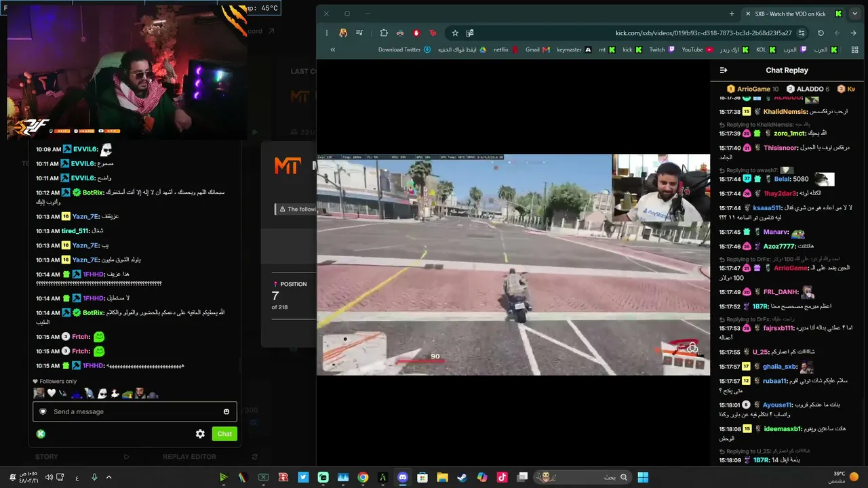Image resolution: width=868 pixels, height=488 pixels.
Task: Open ArrioGame username in Chat Replay
Action: pyautogui.click(x=791, y=268)
